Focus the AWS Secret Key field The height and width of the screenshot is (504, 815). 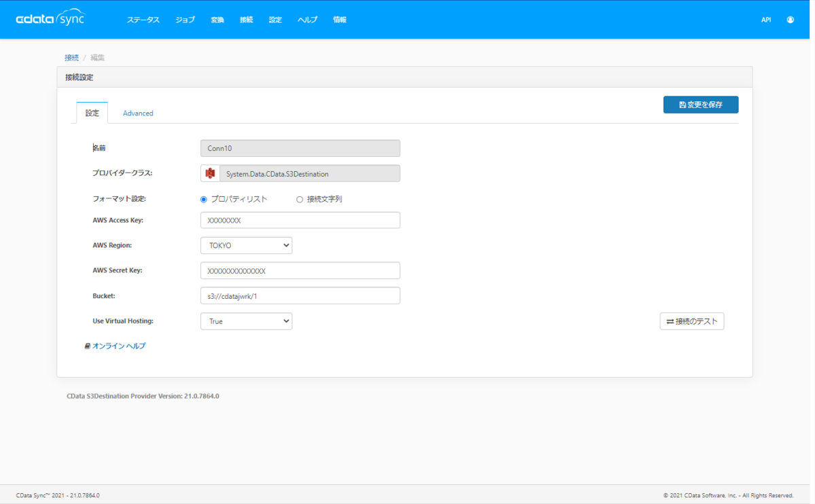(300, 270)
